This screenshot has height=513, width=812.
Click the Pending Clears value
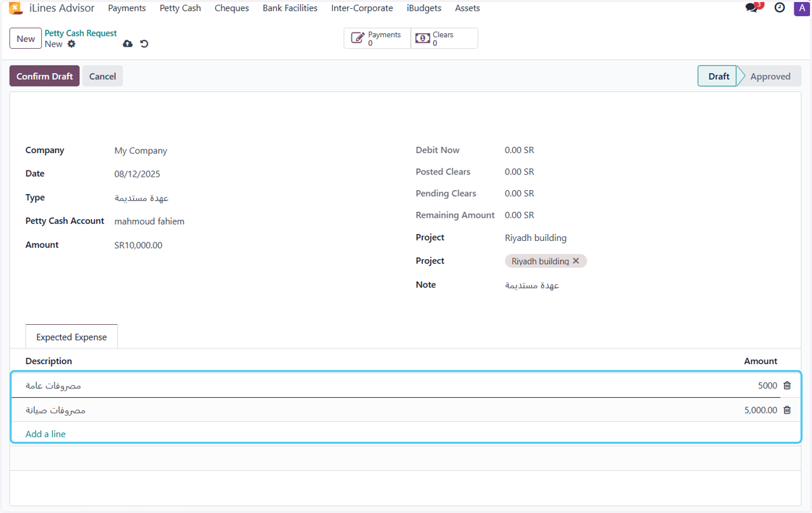tap(520, 194)
